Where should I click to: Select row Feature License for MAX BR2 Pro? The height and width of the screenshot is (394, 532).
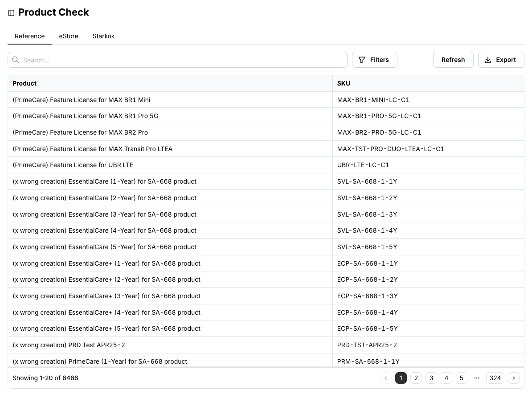tap(266, 132)
